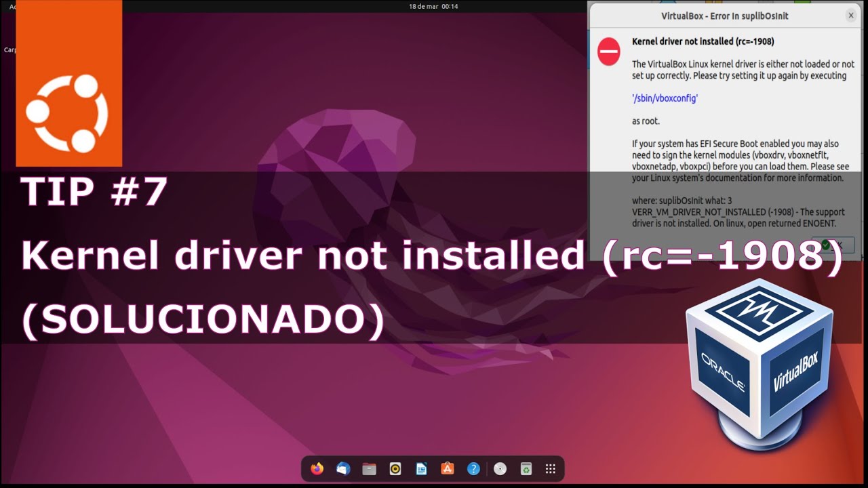The image size is (868, 488).
Task: Show Applications grid in dock
Action: (551, 468)
